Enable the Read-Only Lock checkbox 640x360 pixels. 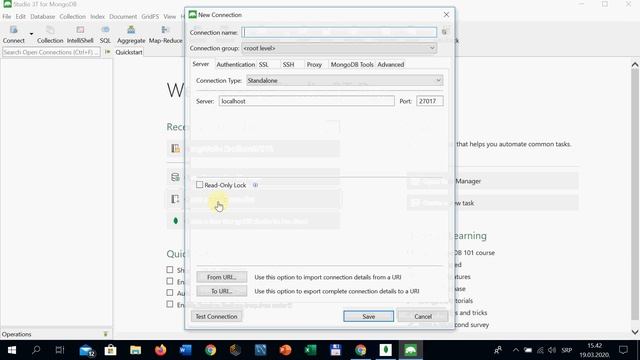pyautogui.click(x=200, y=185)
